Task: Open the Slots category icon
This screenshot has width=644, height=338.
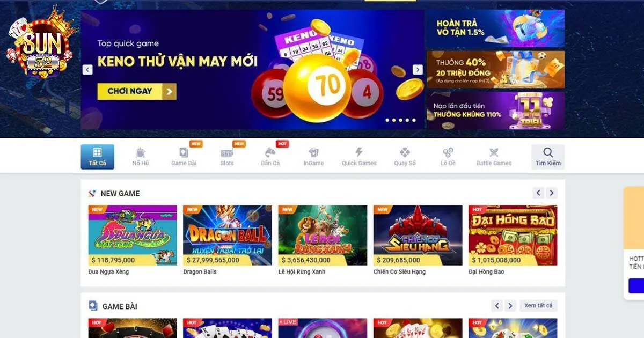Action: (227, 153)
